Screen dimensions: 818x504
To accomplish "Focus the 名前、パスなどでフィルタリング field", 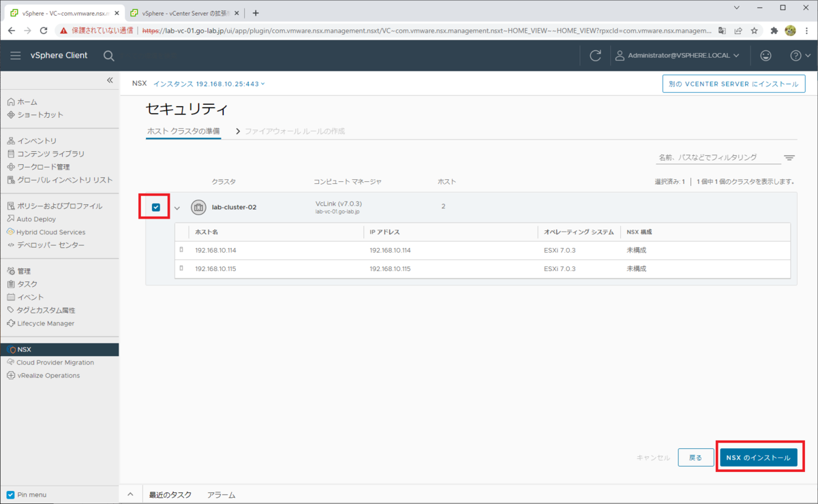I will click(x=718, y=157).
